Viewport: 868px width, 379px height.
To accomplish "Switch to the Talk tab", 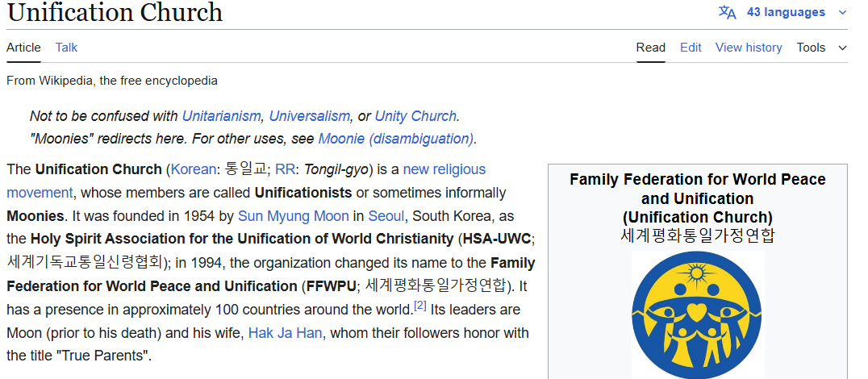I will tap(66, 48).
